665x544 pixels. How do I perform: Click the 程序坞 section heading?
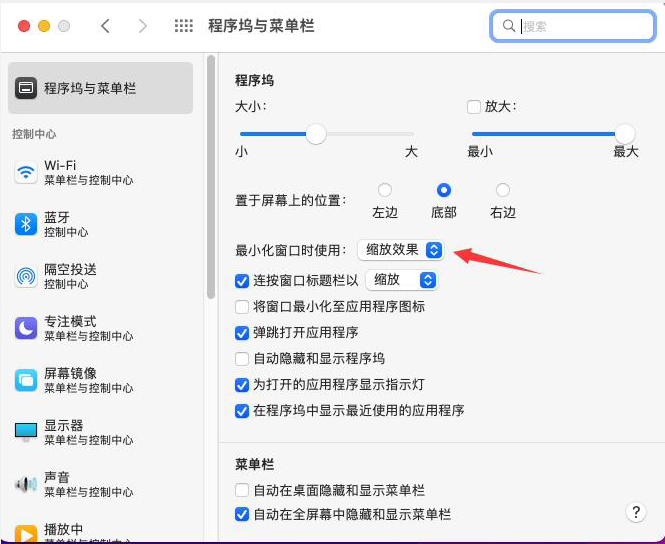point(254,81)
